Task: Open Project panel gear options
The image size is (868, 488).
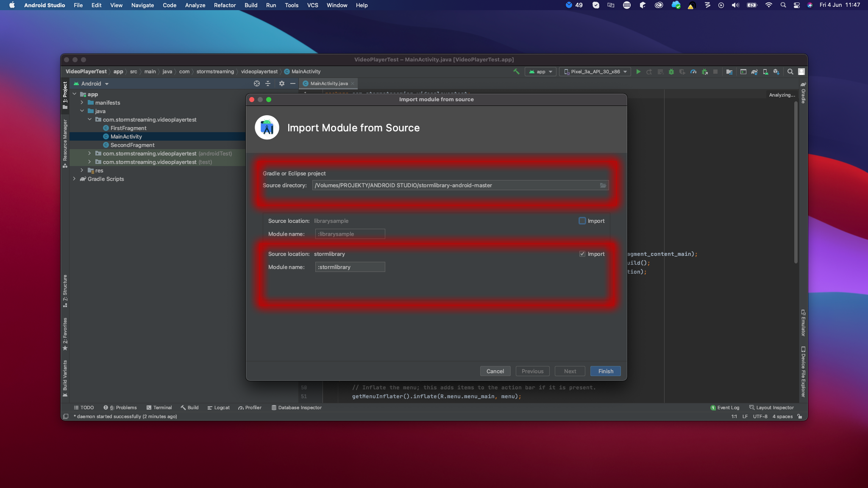Action: (x=282, y=83)
